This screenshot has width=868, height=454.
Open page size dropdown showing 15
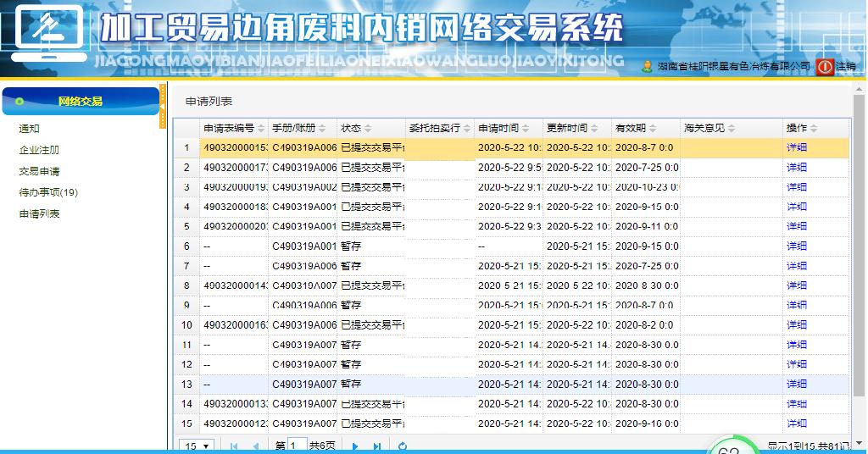tap(197, 446)
